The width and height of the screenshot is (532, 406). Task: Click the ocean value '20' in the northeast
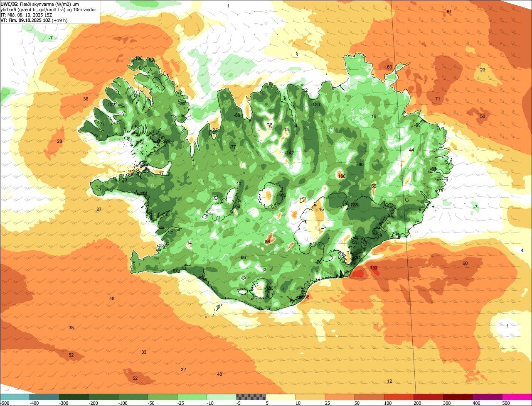click(x=483, y=70)
